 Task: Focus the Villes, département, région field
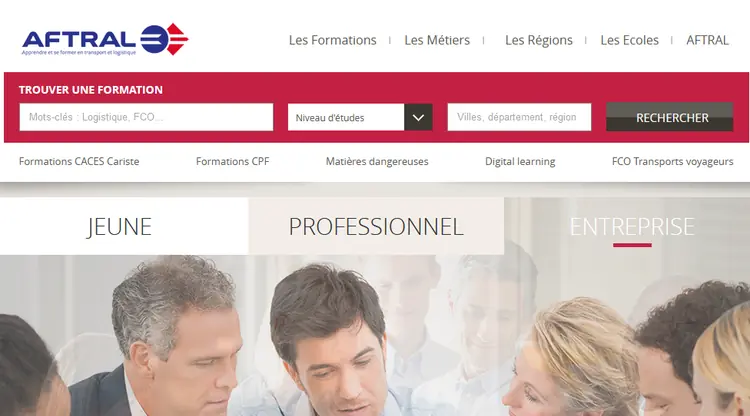point(519,117)
